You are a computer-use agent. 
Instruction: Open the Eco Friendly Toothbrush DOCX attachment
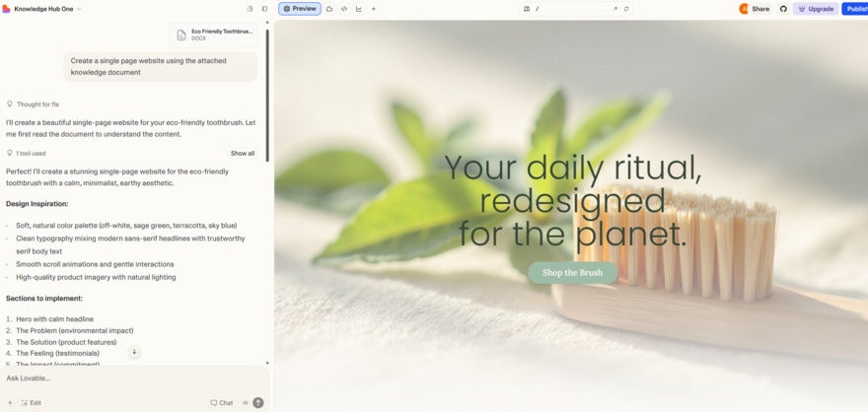(x=213, y=34)
